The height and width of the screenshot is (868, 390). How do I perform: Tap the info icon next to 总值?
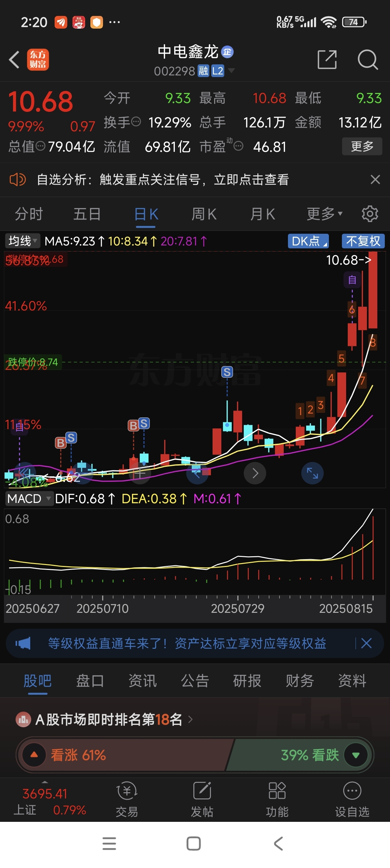click(x=40, y=146)
